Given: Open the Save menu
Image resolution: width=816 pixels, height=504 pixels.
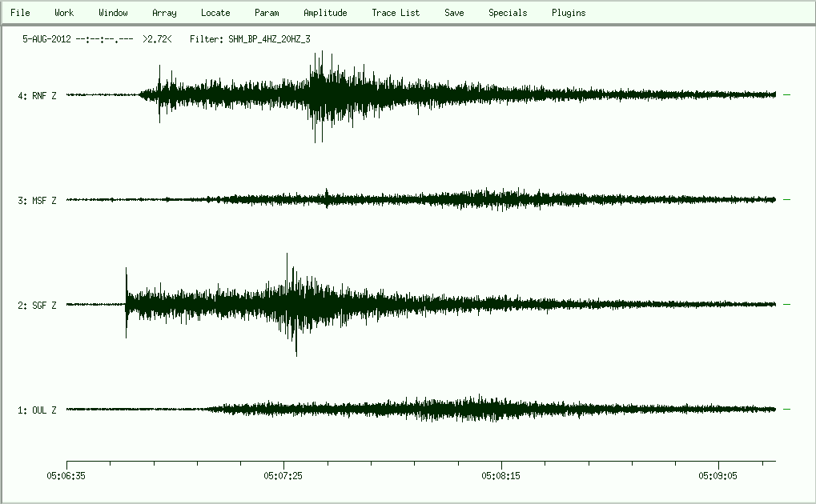Looking at the screenshot, I should point(454,13).
